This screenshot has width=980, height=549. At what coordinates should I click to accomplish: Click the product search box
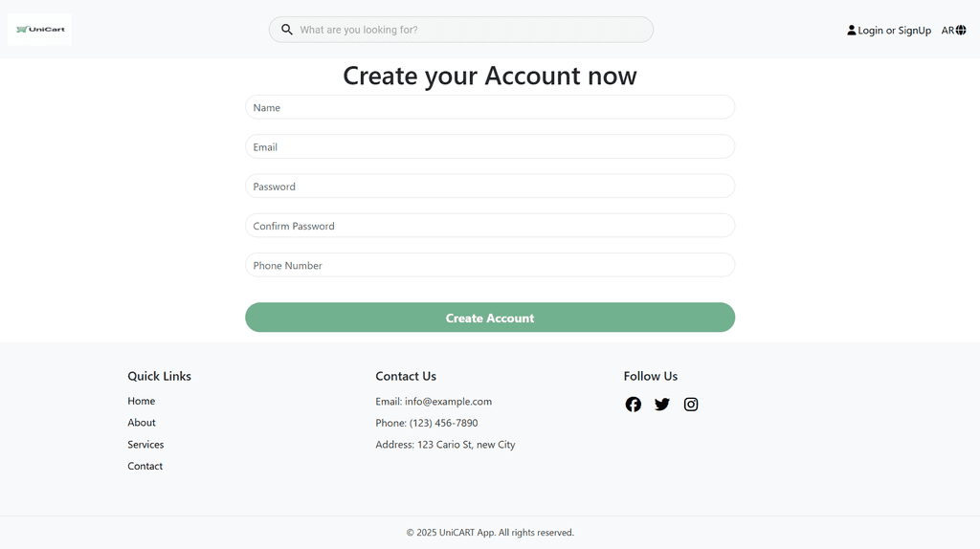tap(469, 30)
